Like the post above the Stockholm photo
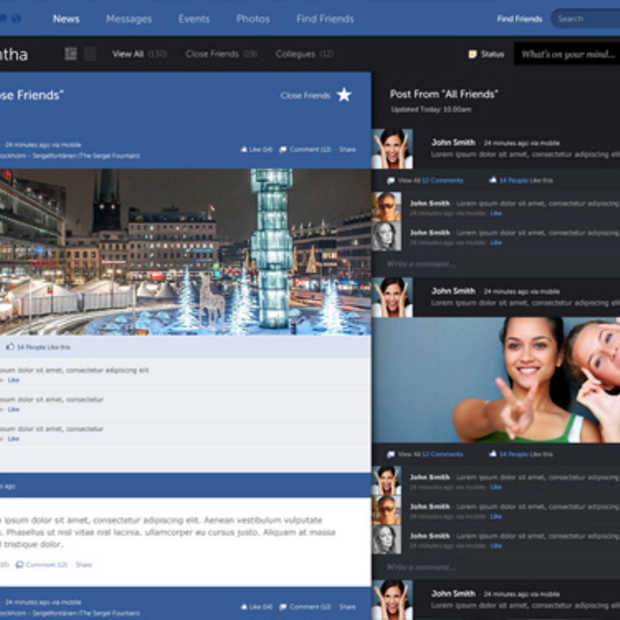This screenshot has height=620, width=620. click(257, 149)
